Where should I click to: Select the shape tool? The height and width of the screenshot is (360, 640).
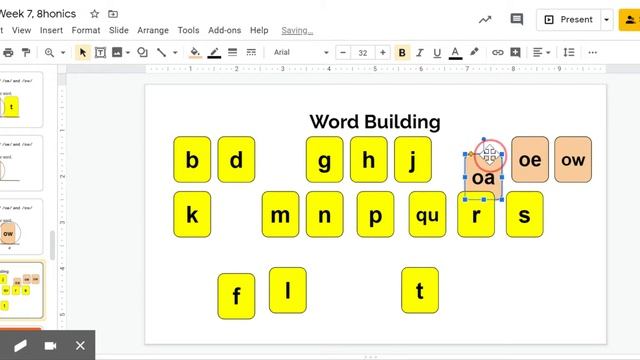142,53
